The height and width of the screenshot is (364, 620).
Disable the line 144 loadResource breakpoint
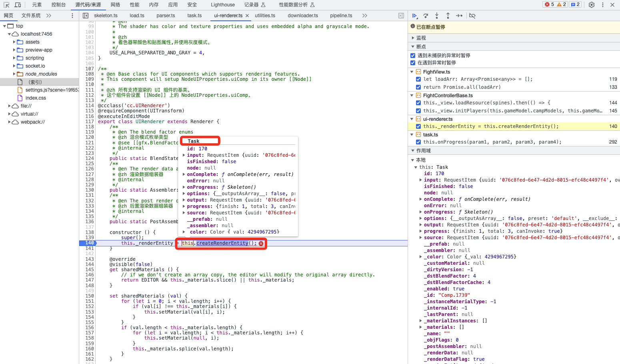point(418,103)
